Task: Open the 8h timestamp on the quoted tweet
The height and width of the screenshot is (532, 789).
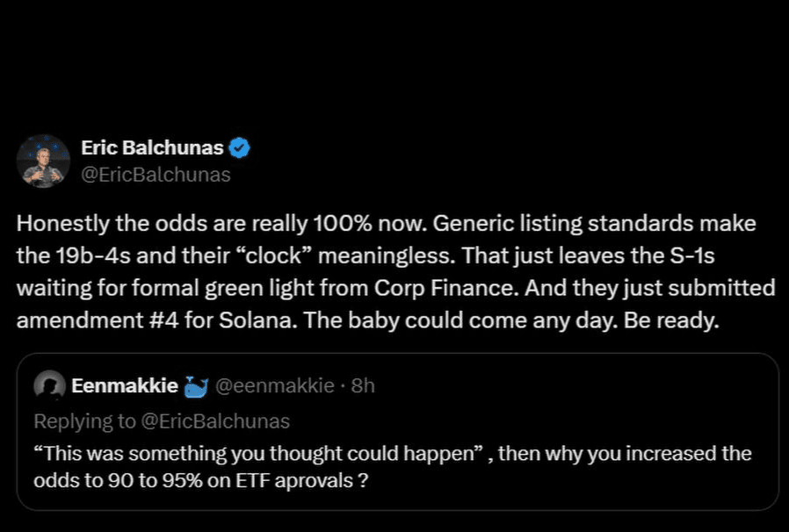Action: pyautogui.click(x=363, y=385)
